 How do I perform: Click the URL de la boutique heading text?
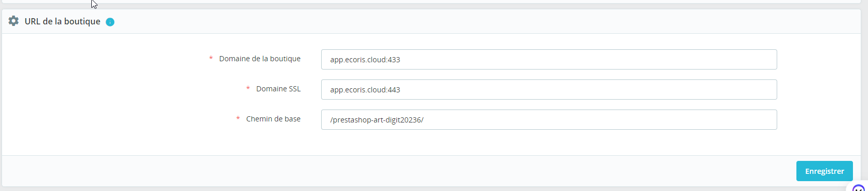(x=62, y=21)
